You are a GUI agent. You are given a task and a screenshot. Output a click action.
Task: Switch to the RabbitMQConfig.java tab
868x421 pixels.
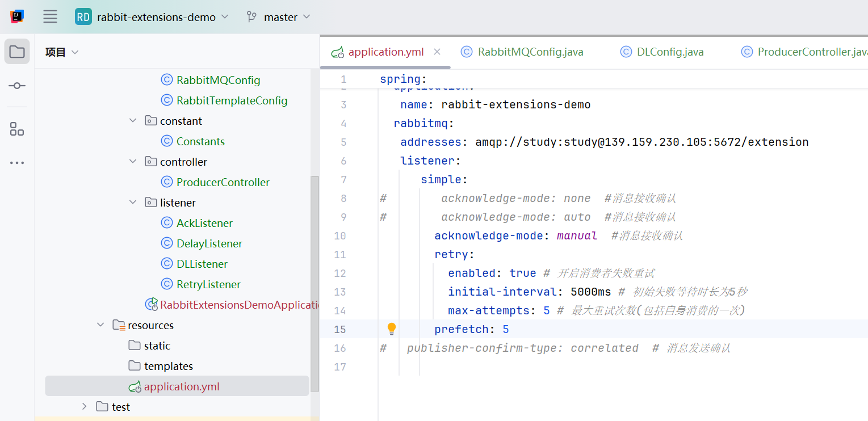click(x=522, y=52)
